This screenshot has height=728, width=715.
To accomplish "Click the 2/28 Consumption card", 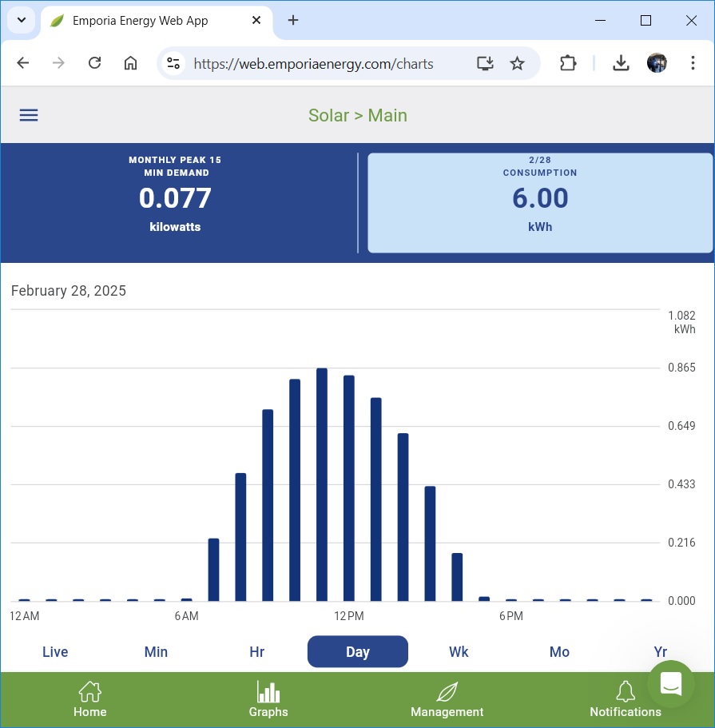I will tap(540, 203).
